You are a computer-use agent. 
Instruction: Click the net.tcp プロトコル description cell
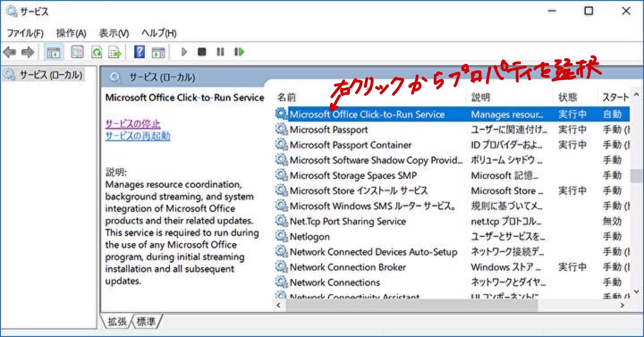507,221
